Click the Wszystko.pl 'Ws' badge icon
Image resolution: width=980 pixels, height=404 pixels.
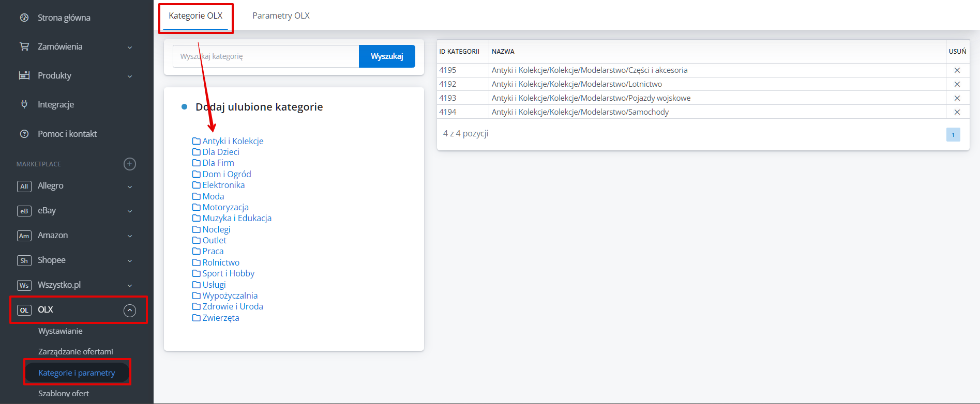24,285
